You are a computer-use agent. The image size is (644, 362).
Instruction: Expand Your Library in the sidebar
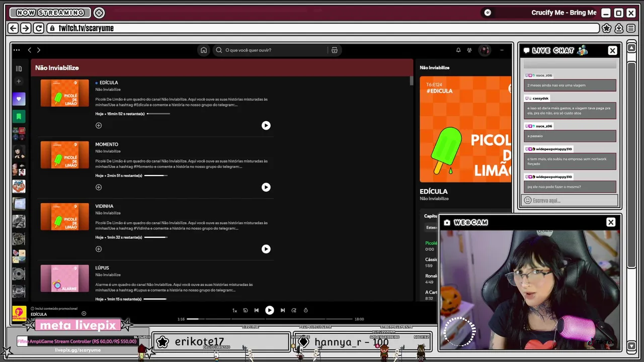tap(19, 68)
